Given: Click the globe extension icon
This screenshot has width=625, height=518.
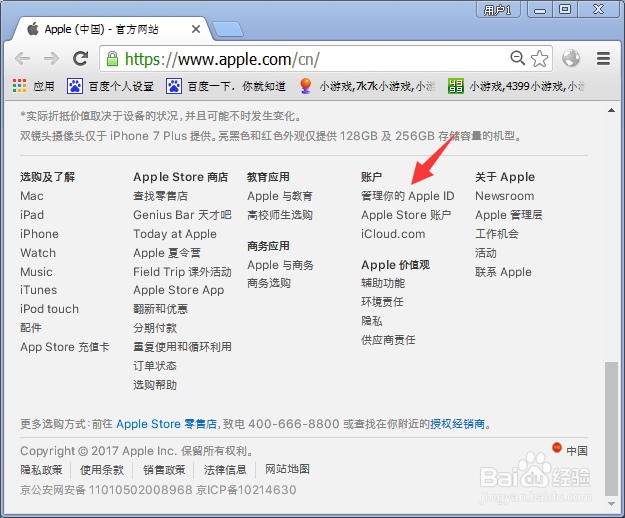Looking at the screenshot, I should point(571,58).
